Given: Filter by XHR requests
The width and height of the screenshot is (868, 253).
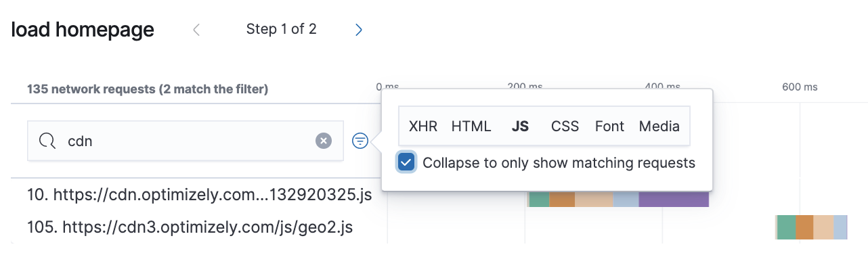Looking at the screenshot, I should 423,127.
